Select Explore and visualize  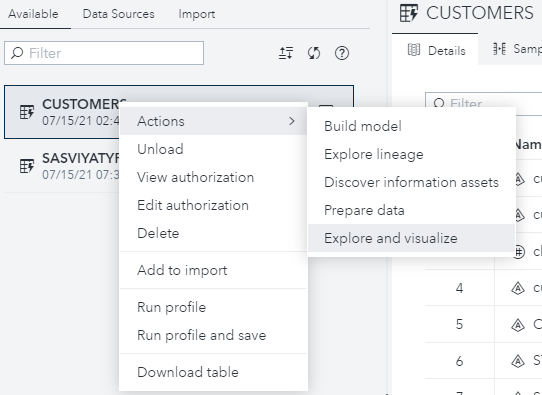412,238
